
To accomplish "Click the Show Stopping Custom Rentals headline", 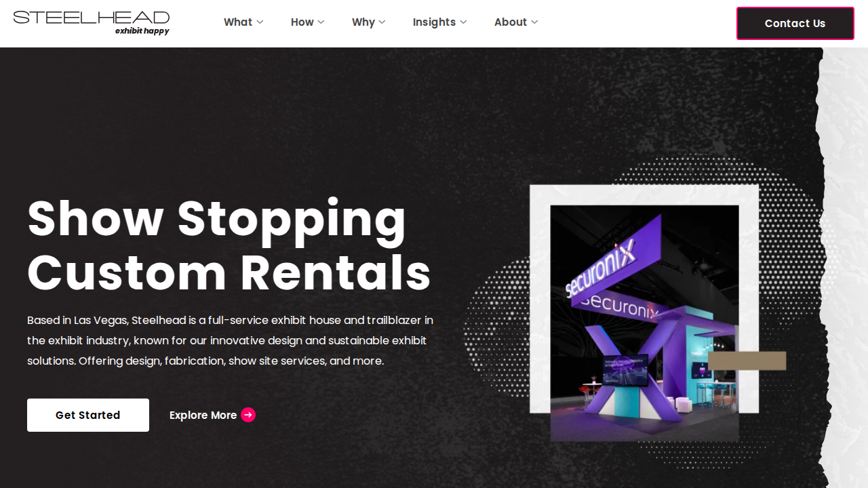I will [x=229, y=245].
